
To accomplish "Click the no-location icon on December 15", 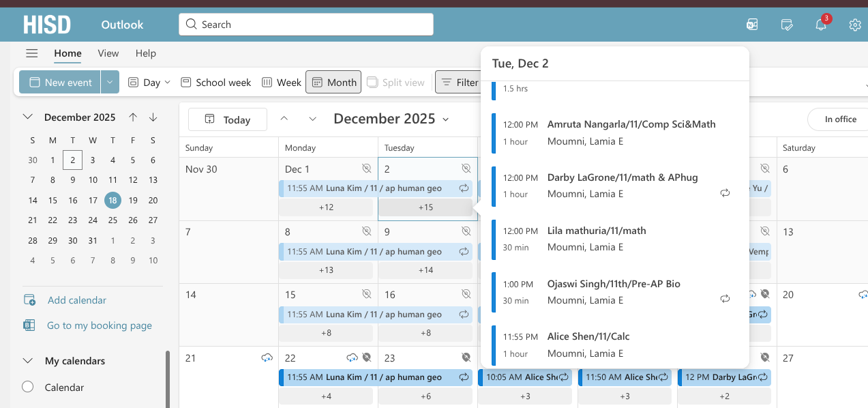I will click(x=367, y=294).
